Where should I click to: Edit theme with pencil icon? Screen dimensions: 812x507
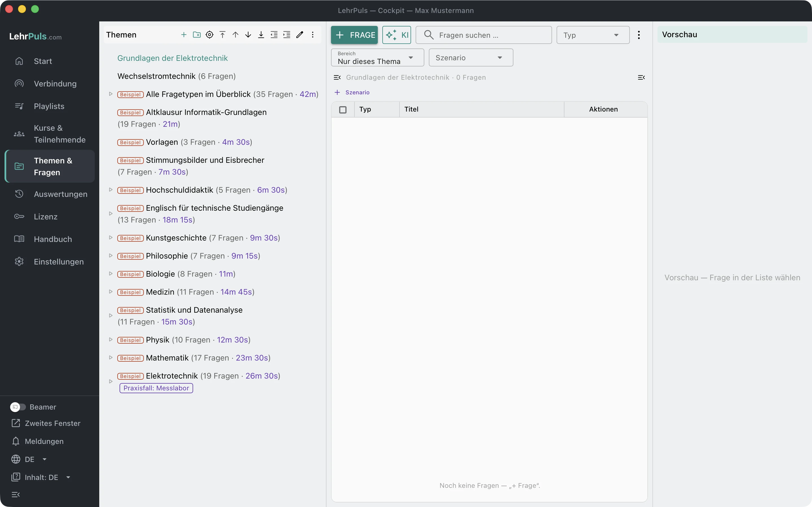(x=300, y=35)
